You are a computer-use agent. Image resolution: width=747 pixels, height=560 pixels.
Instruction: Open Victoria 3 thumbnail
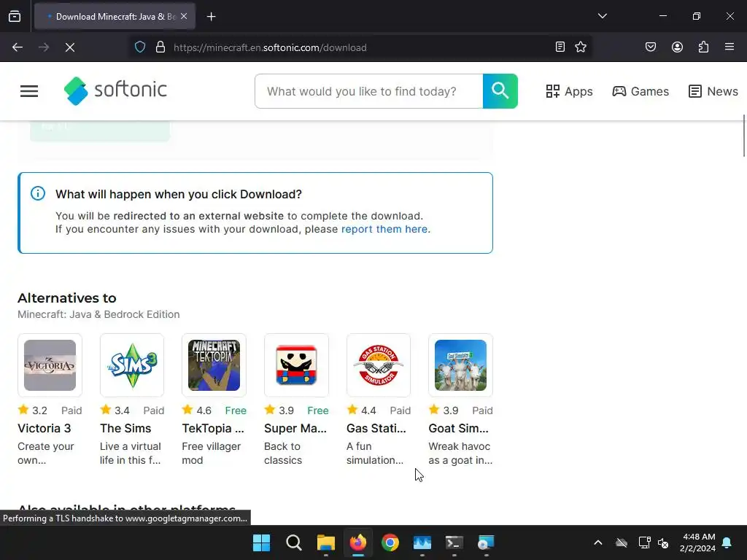click(50, 365)
